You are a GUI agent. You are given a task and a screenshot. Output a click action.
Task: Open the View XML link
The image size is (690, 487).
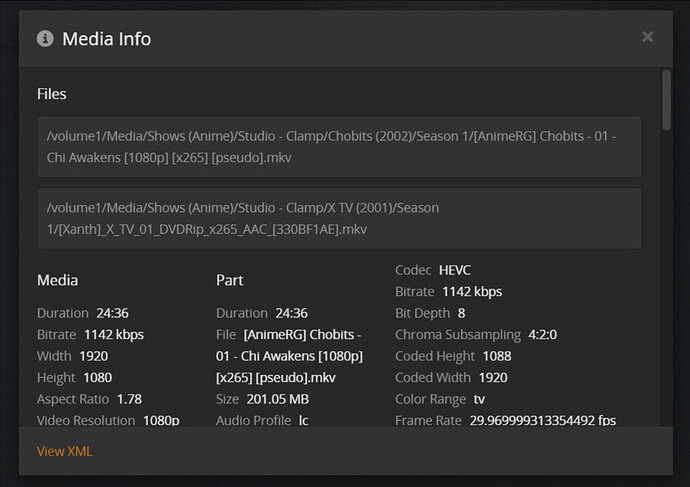point(65,451)
